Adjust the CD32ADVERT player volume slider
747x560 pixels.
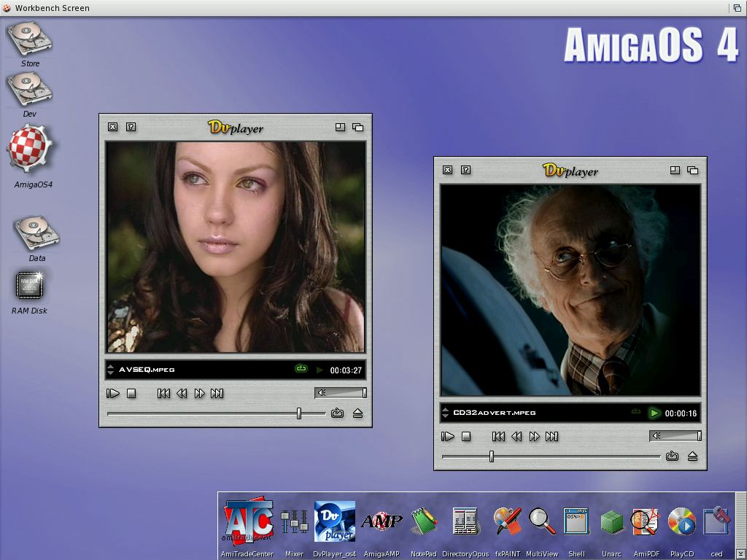click(676, 436)
